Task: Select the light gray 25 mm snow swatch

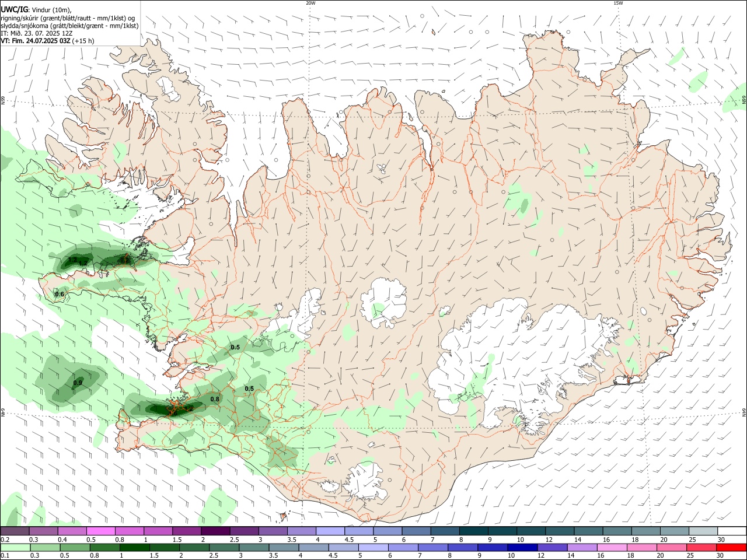Action: (x=703, y=531)
